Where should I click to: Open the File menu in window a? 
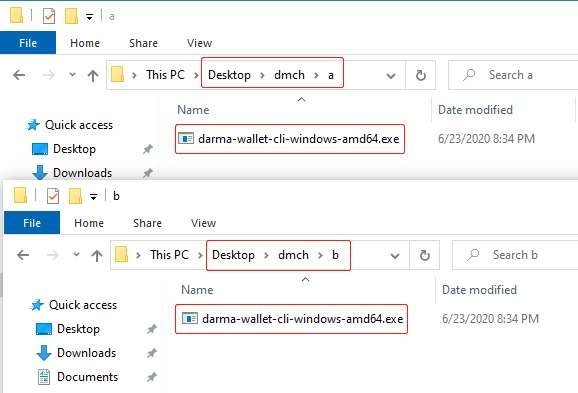tap(28, 43)
